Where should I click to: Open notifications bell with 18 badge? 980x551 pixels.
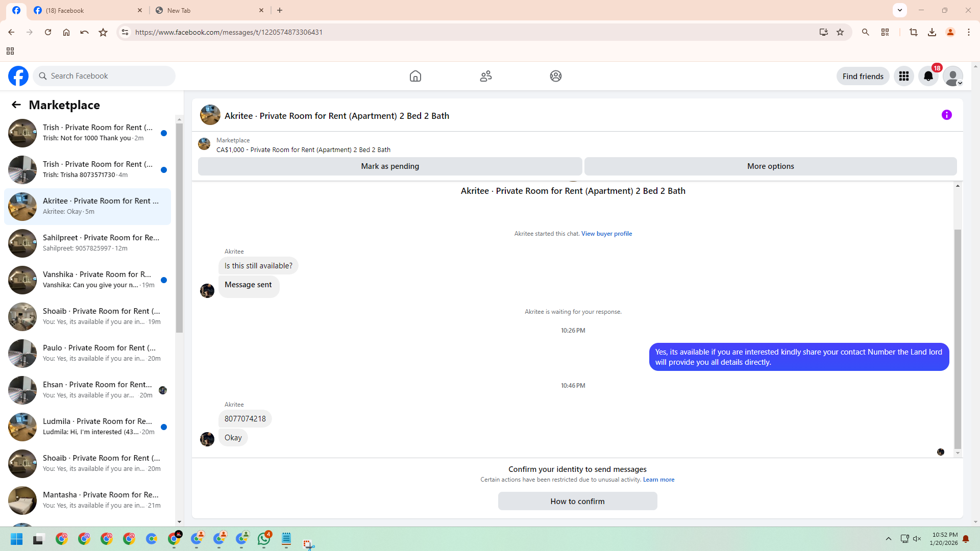coord(928,76)
